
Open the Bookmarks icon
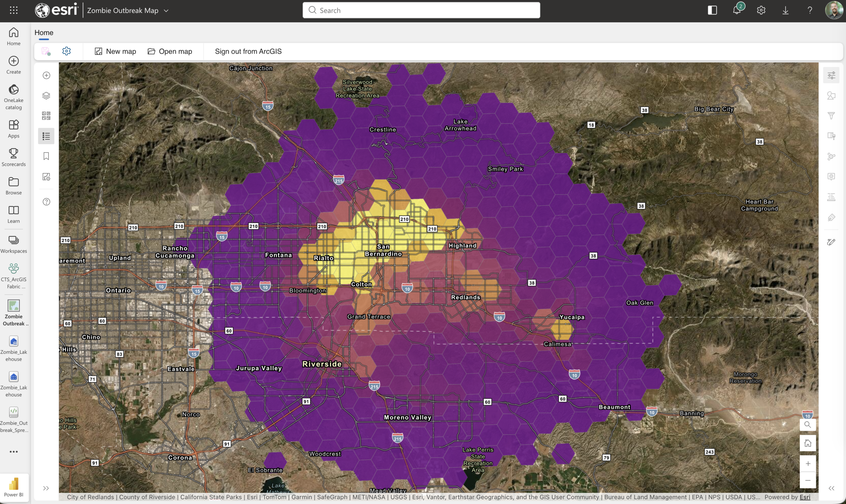coord(46,156)
